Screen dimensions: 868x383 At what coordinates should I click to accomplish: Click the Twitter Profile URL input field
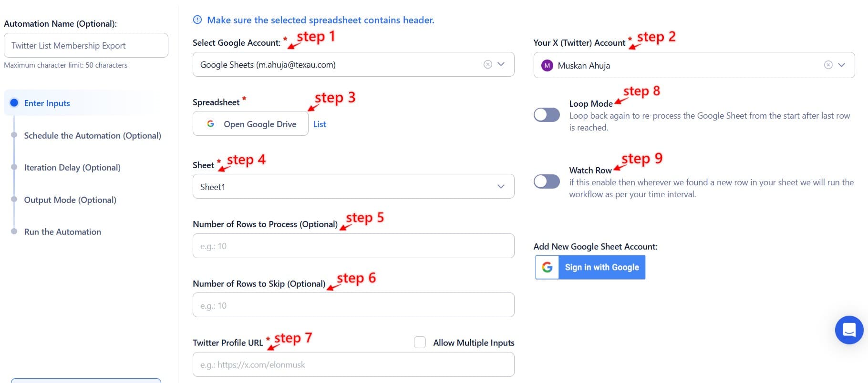(353, 364)
